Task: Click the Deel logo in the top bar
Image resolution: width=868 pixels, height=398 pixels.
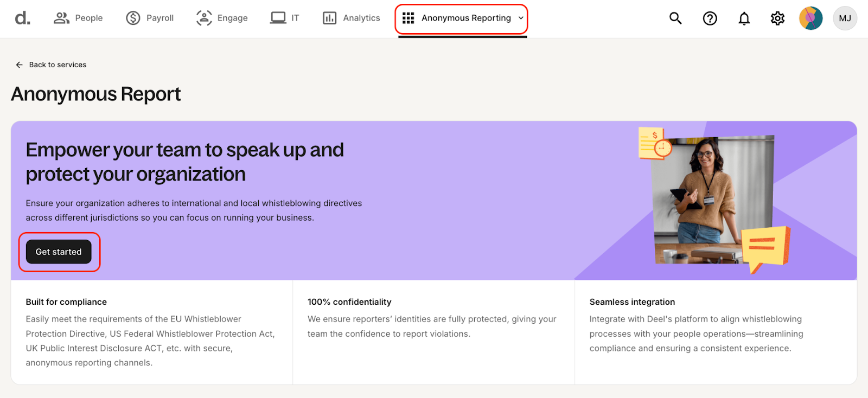Action: point(22,18)
